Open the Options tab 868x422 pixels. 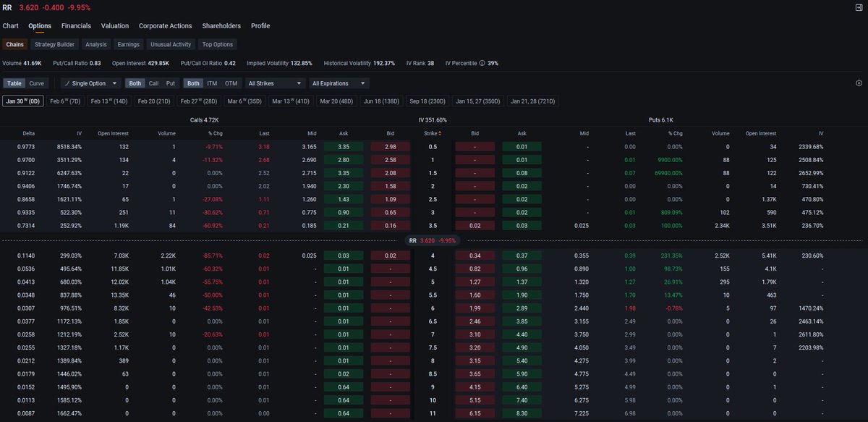pyautogui.click(x=40, y=26)
